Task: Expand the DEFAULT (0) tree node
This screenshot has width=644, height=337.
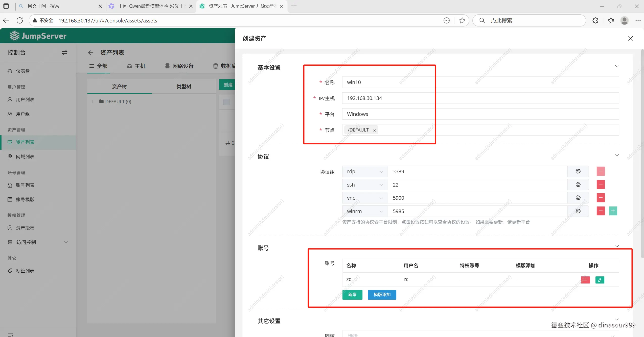Action: [93, 101]
